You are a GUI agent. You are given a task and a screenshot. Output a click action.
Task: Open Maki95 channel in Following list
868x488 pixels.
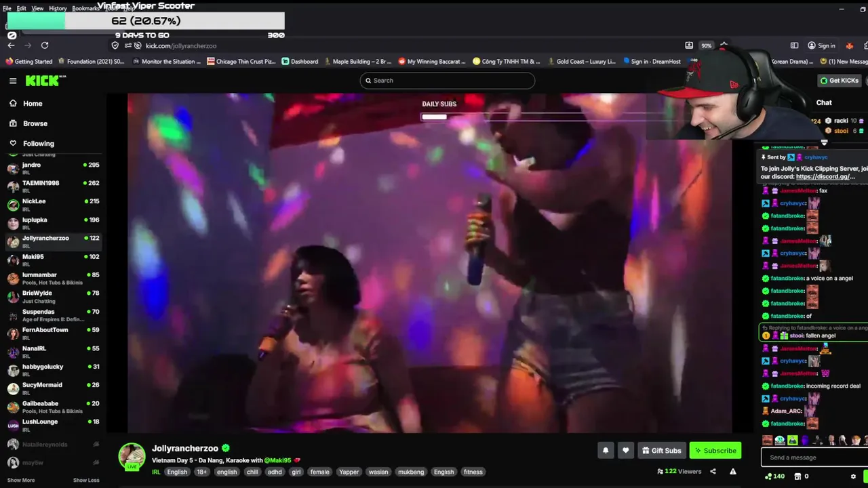pyautogui.click(x=53, y=259)
